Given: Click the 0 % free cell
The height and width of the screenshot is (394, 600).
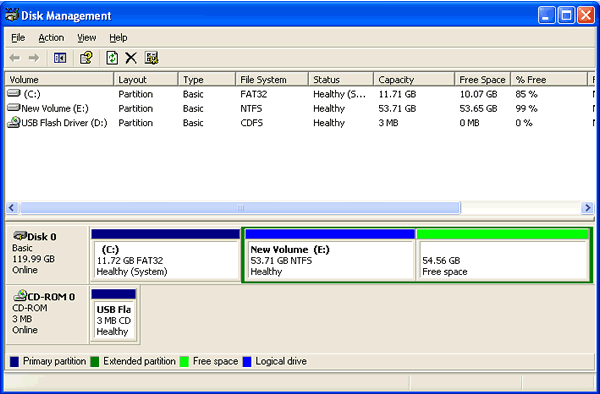Looking at the screenshot, I should [x=524, y=123].
